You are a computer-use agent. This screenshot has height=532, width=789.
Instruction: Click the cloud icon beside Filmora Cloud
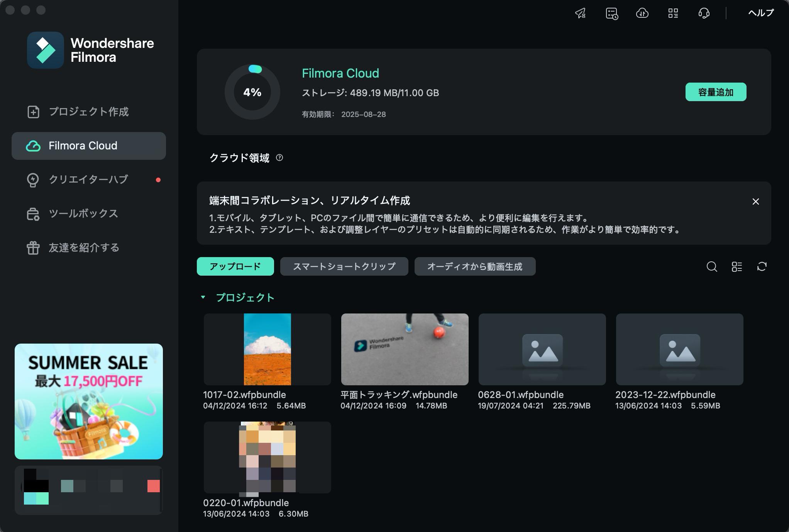click(x=33, y=146)
